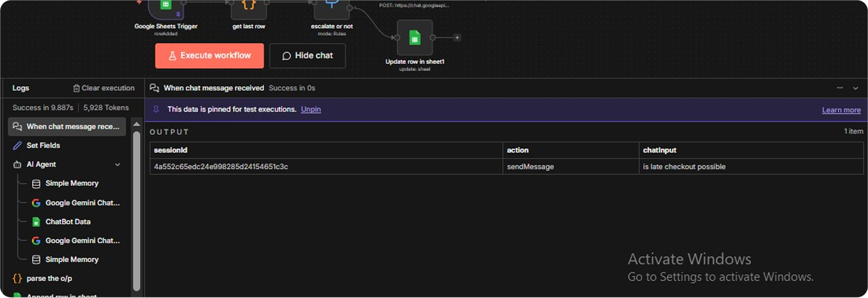Viewport: 868px width, 298px height.
Task: Select the first Simple Memory log entry
Action: (72, 184)
